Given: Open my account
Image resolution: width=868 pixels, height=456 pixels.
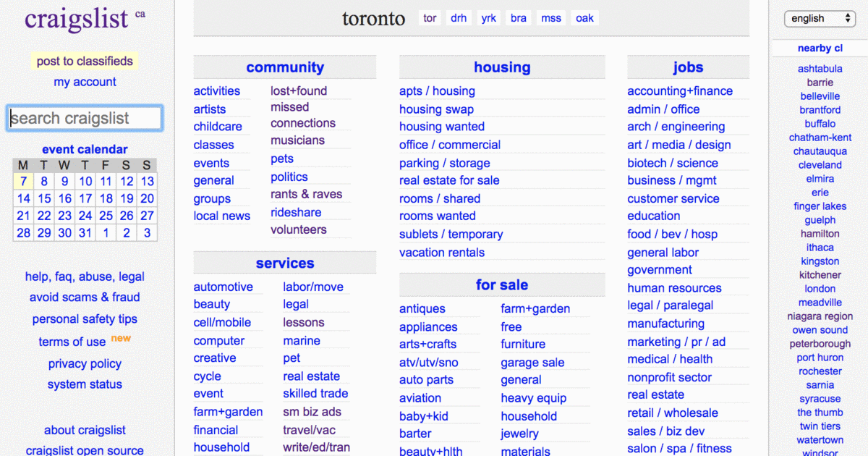Looking at the screenshot, I should pos(85,82).
